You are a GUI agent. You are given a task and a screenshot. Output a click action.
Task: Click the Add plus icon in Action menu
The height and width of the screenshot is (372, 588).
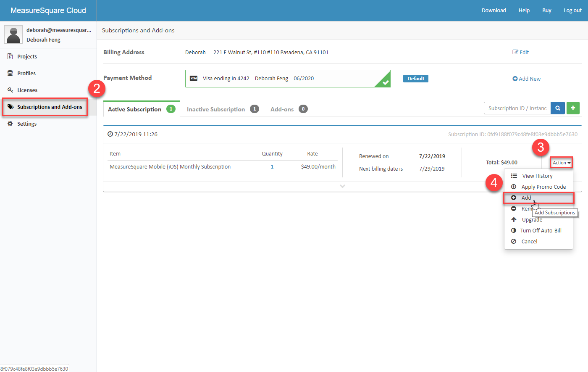click(x=514, y=198)
